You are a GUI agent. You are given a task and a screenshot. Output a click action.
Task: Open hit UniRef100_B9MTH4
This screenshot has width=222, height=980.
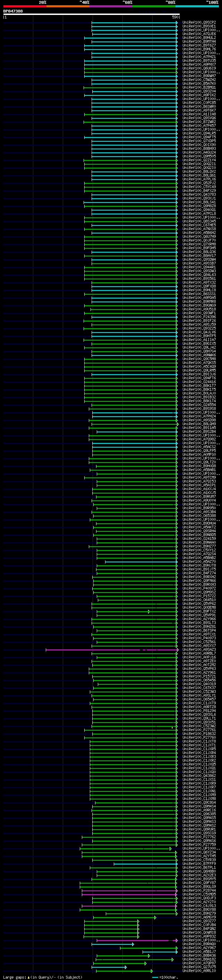point(199,41)
